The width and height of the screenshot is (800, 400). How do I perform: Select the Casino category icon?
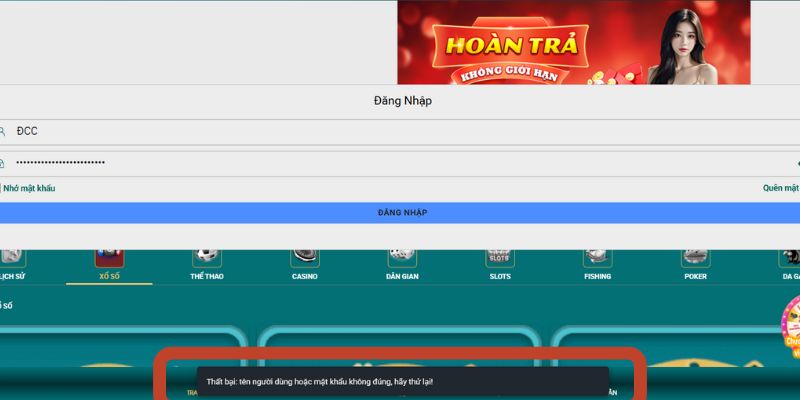[305, 258]
